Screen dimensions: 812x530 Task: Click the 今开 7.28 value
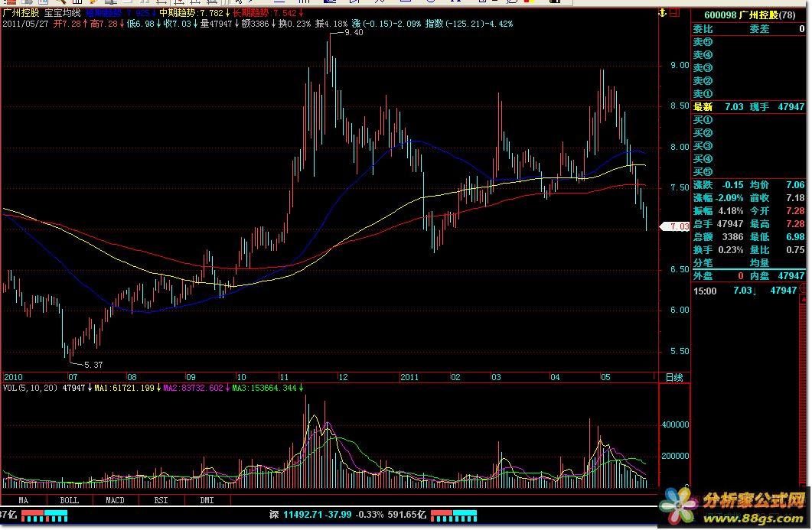[x=795, y=210]
